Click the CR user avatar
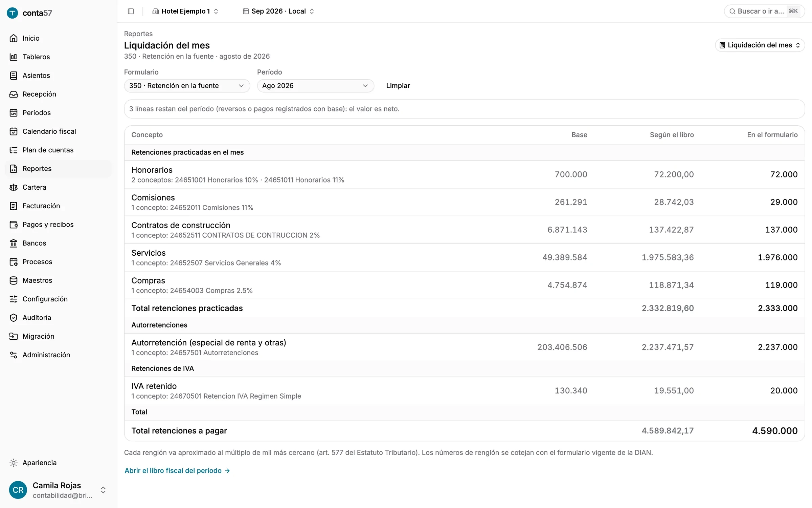 pyautogui.click(x=18, y=490)
